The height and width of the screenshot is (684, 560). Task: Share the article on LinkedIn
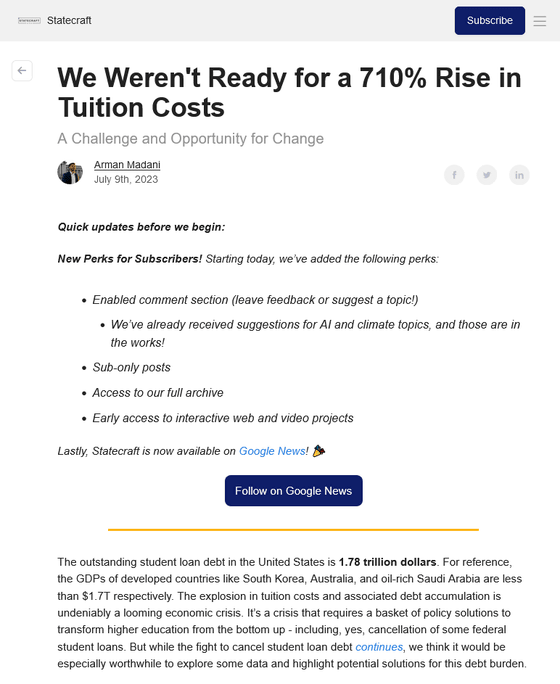coord(519,175)
